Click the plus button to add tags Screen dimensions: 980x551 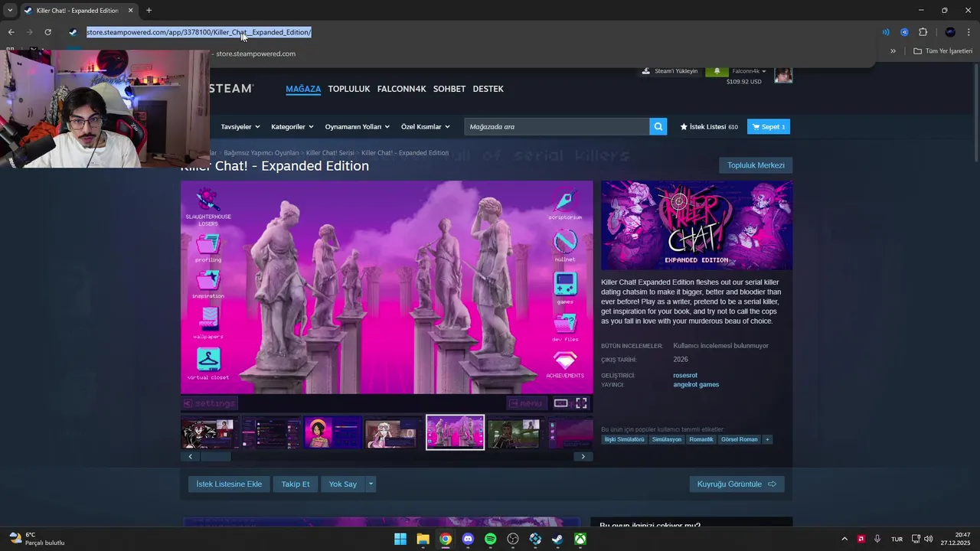[x=767, y=439]
